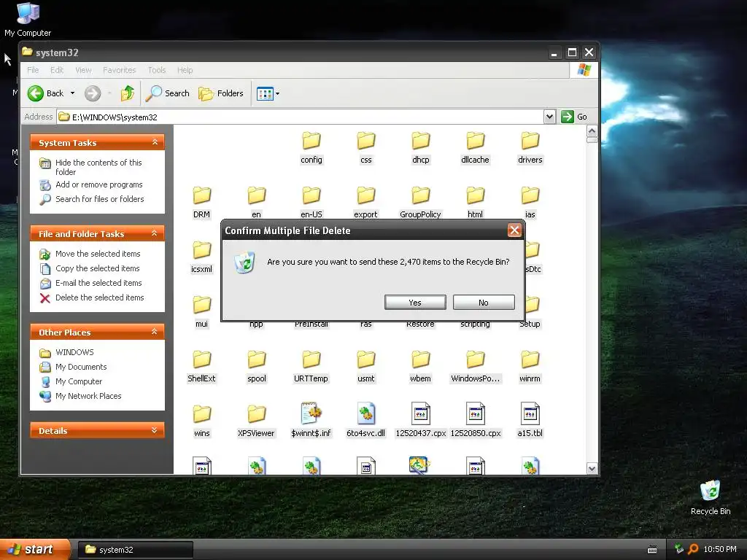Open the Start menu
The image size is (747, 560).
tap(34, 550)
